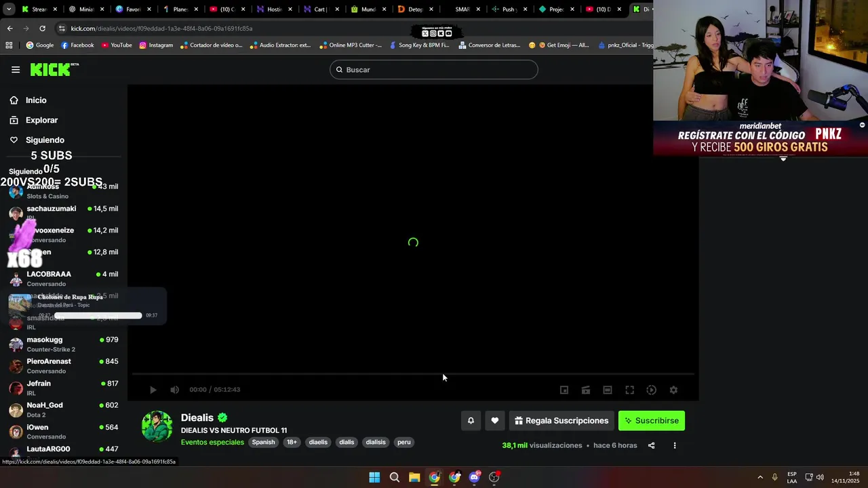Viewport: 868px width, 488px height.
Task: Select the Spanish tag
Action: [263, 442]
